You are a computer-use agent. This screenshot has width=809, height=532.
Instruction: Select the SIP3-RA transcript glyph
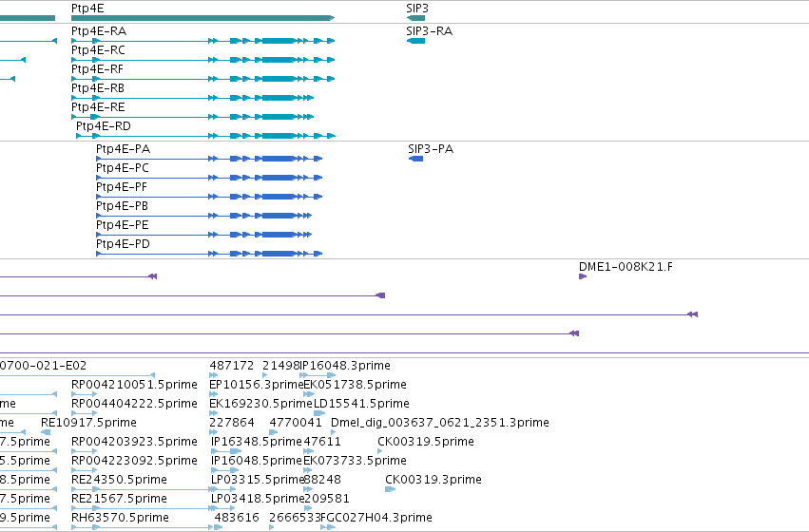pos(415,41)
